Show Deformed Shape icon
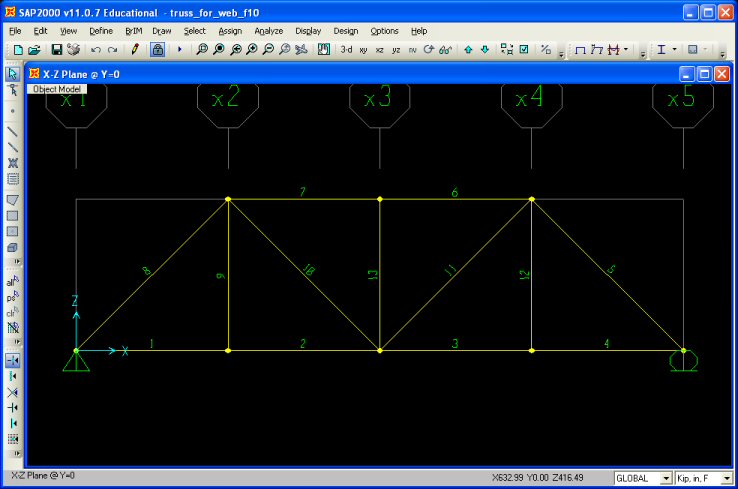The height and width of the screenshot is (489, 738). coord(597,49)
